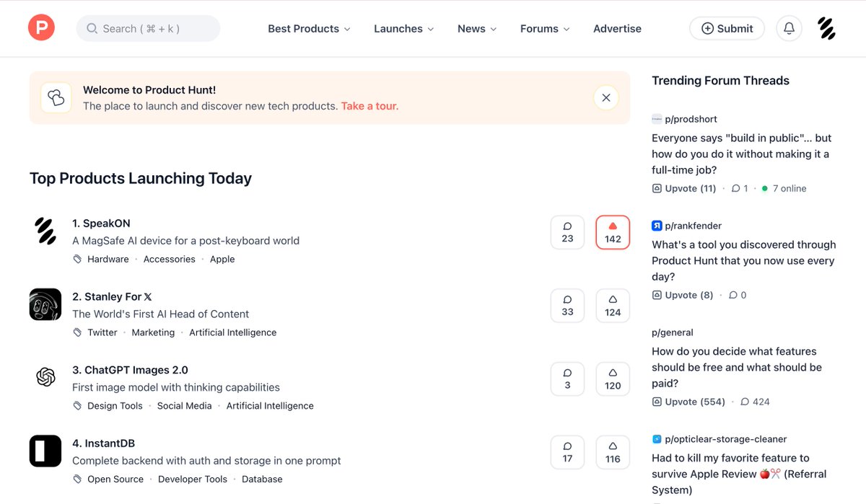Expand the Best Products menu
The height and width of the screenshot is (504, 866).
(309, 29)
